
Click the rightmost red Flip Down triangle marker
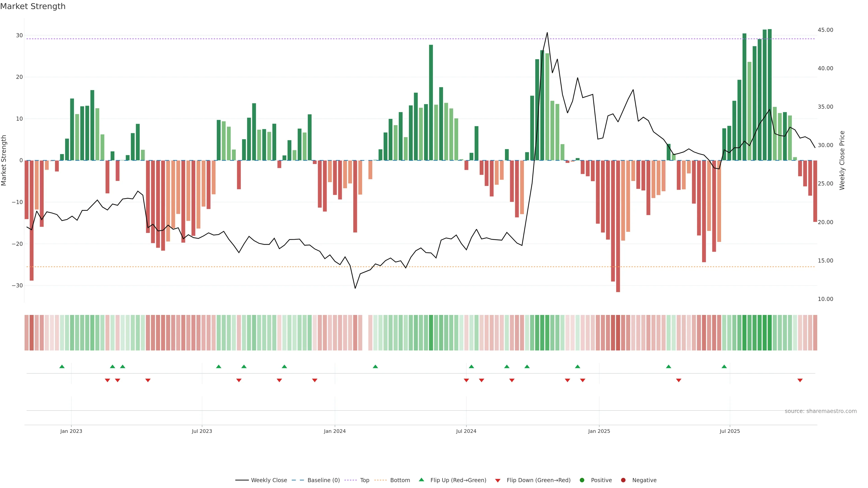pos(800,380)
